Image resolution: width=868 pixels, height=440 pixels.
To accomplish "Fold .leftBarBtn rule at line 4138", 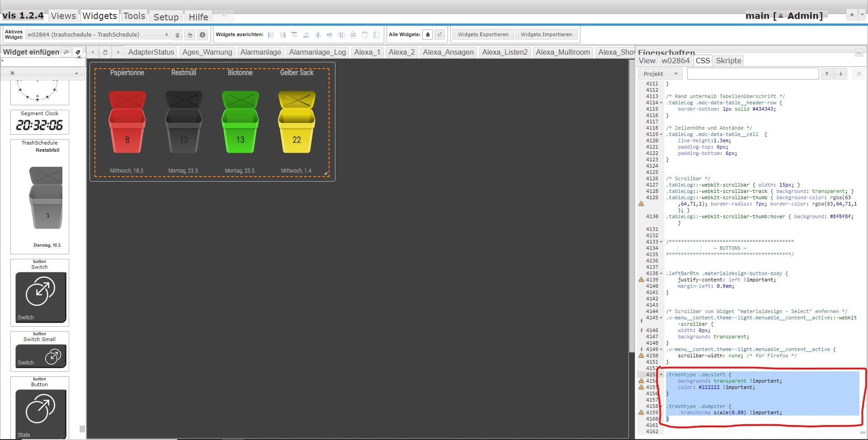I will coord(661,273).
